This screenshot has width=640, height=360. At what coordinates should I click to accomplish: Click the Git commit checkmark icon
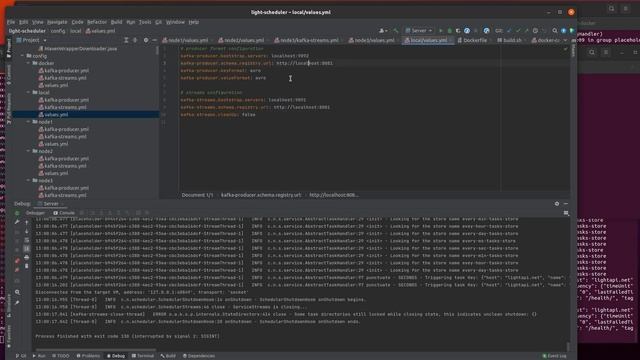(518, 31)
